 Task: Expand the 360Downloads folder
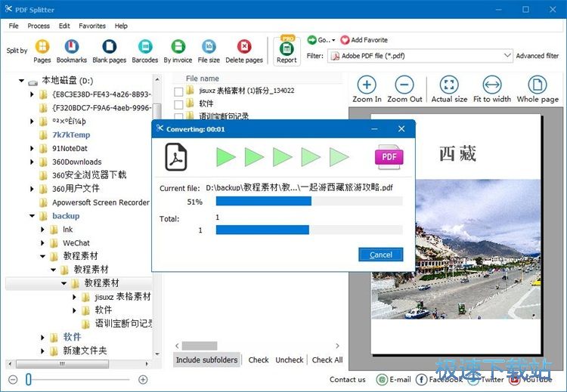32,162
